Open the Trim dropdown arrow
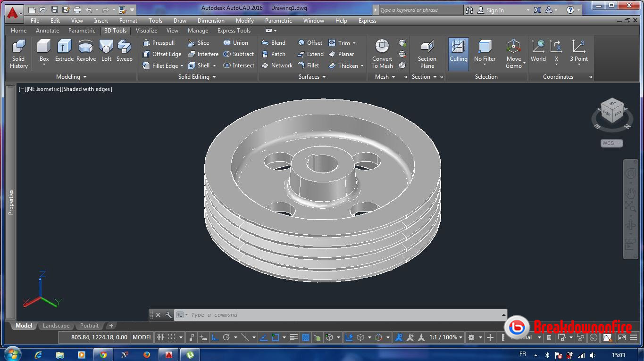The image size is (644, 361). 354,43
